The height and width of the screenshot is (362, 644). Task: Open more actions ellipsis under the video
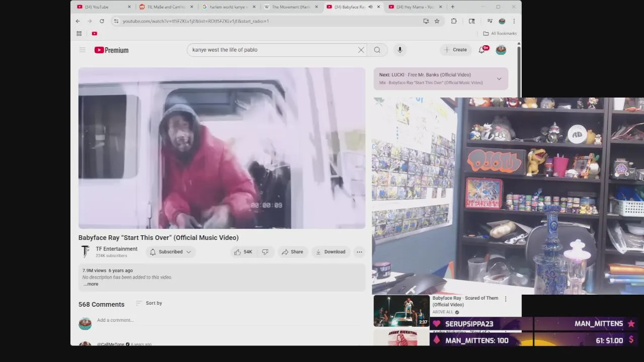click(x=359, y=252)
